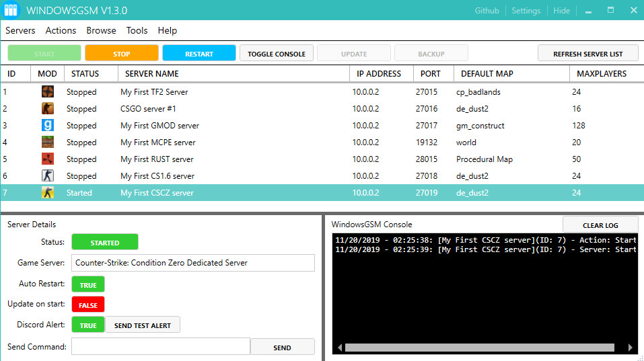
Task: Select 'CSGO server #1' row
Action: pyautogui.click(x=322, y=109)
